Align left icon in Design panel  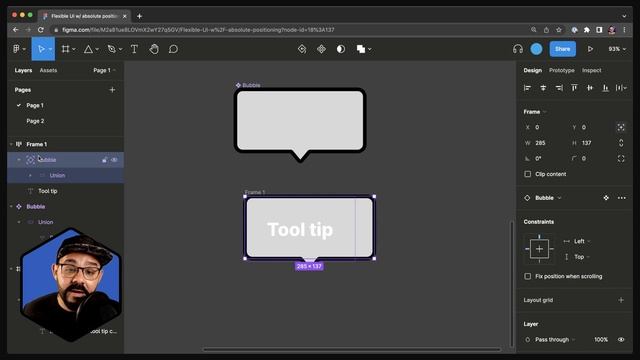point(527,88)
